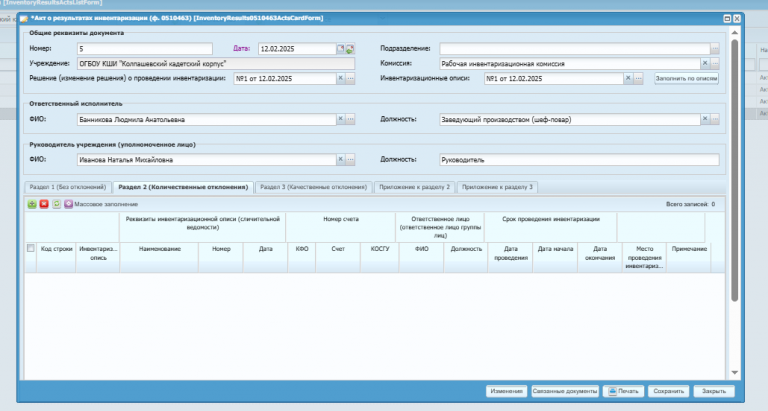Clear the ответственный исполнитель ФИО field
The width and height of the screenshot is (768, 411).
tap(340, 119)
